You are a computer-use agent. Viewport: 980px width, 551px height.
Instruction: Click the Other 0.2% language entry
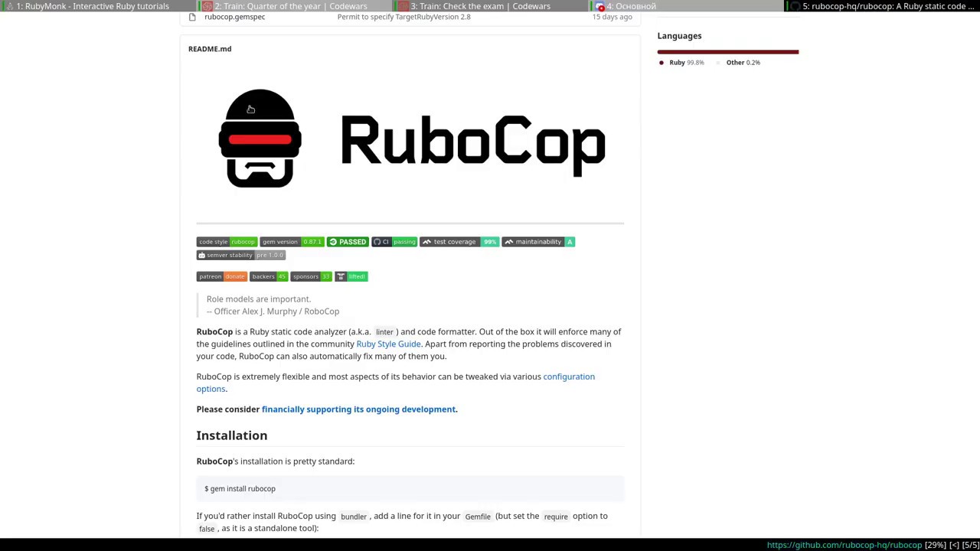click(738, 63)
